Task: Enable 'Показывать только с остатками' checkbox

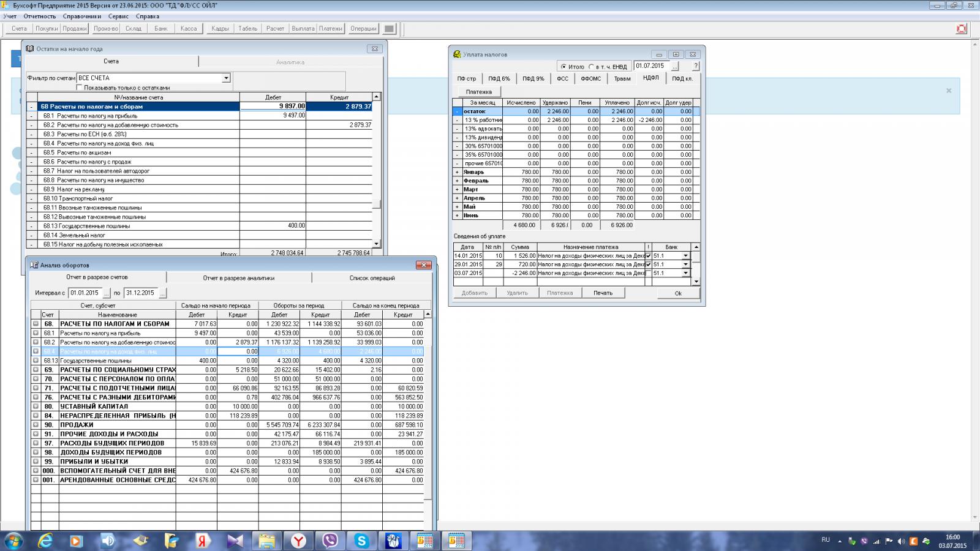Action: [80, 88]
